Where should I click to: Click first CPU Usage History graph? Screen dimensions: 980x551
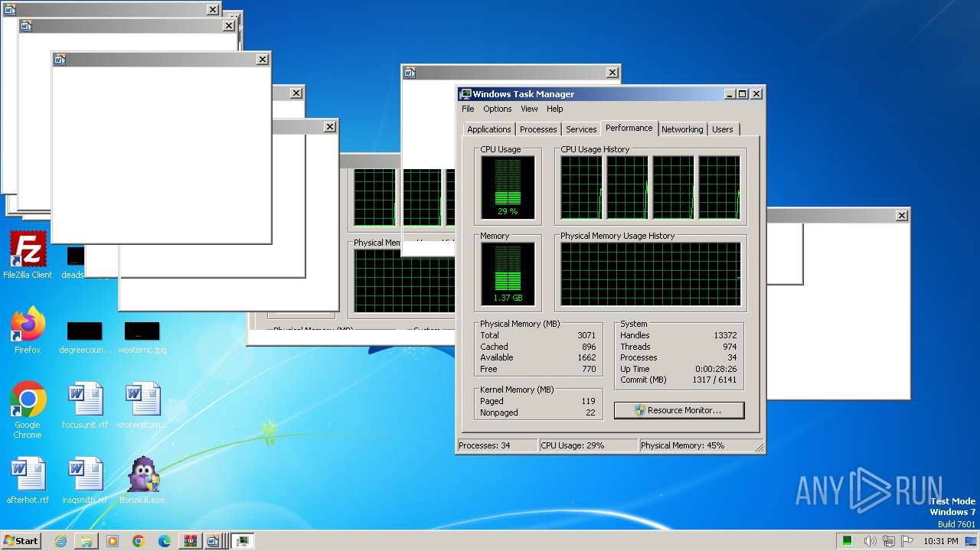pyautogui.click(x=582, y=187)
